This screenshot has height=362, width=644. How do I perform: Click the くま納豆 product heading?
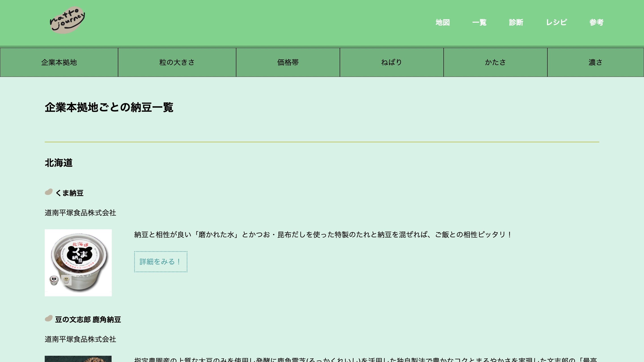70,193
